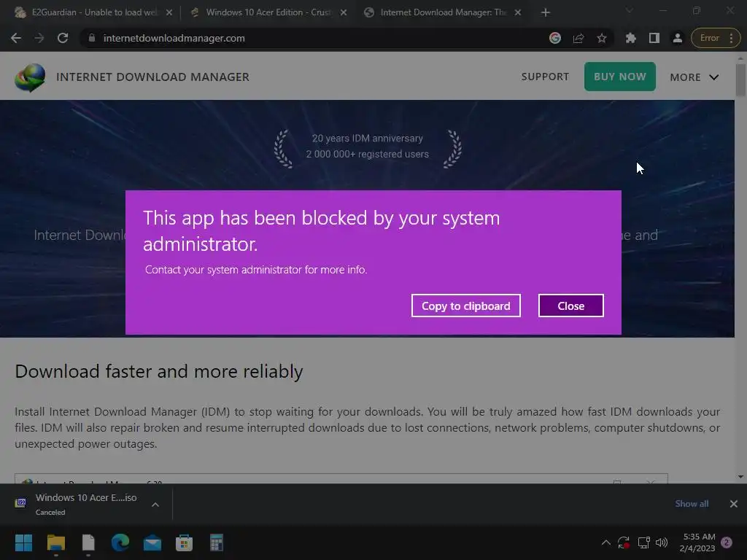The image size is (747, 560).
Task: Reload the current page
Action: tap(63, 38)
